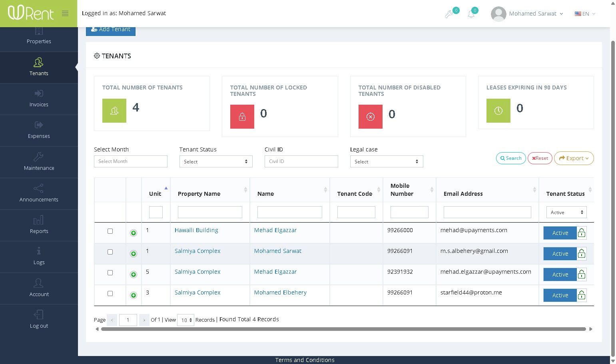Go to Invoices in the sidebar
Image resolution: width=616 pixels, height=364 pixels.
point(39,99)
